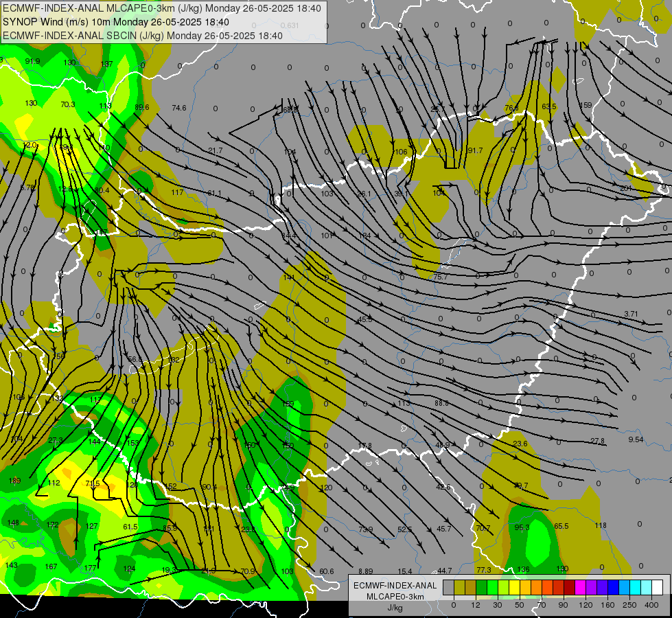Click the 'MLCAPE0-3km' legend caption
This screenshot has width=672, height=618.
pyautogui.click(x=395, y=597)
